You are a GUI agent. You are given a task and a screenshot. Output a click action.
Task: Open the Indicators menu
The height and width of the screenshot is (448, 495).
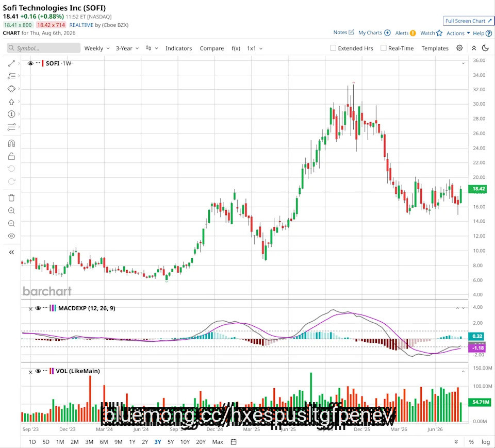179,48
